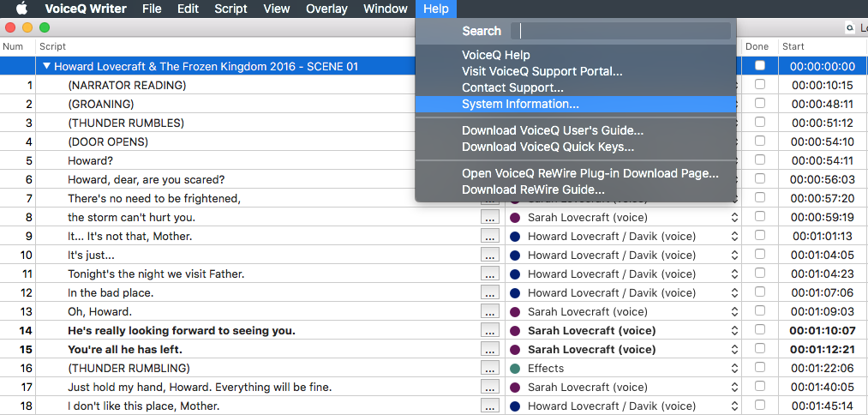Open the File menu
868x415 pixels.
152,9
